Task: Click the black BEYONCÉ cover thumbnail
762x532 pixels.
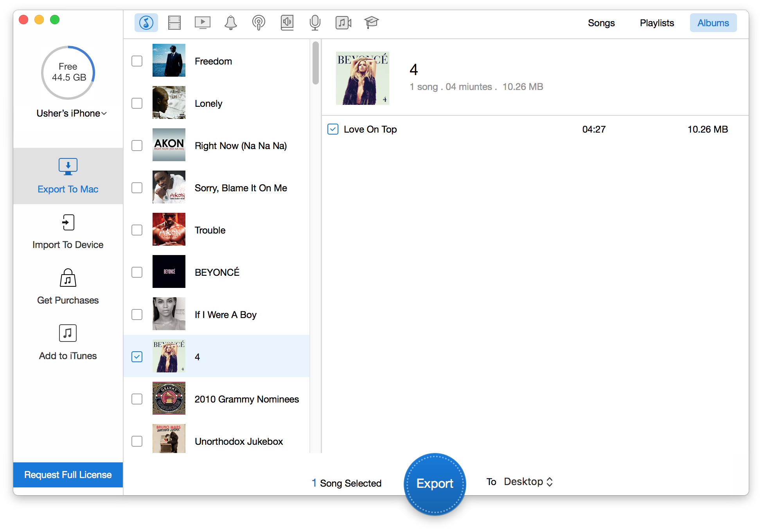Action: pyautogui.click(x=169, y=271)
